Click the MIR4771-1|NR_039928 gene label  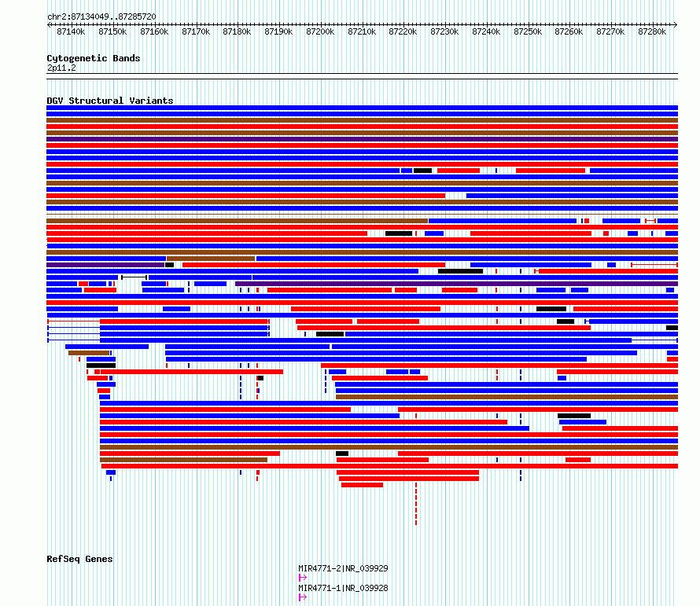(x=343, y=588)
